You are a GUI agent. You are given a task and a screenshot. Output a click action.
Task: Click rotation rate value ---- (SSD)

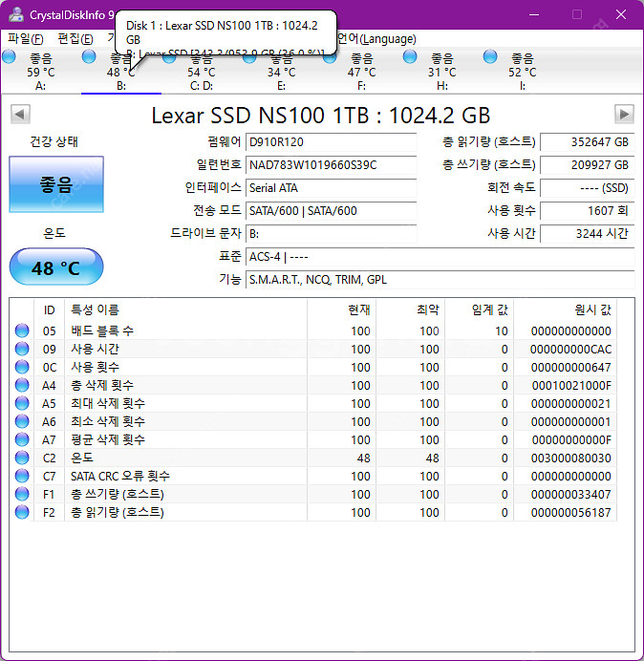click(x=587, y=187)
